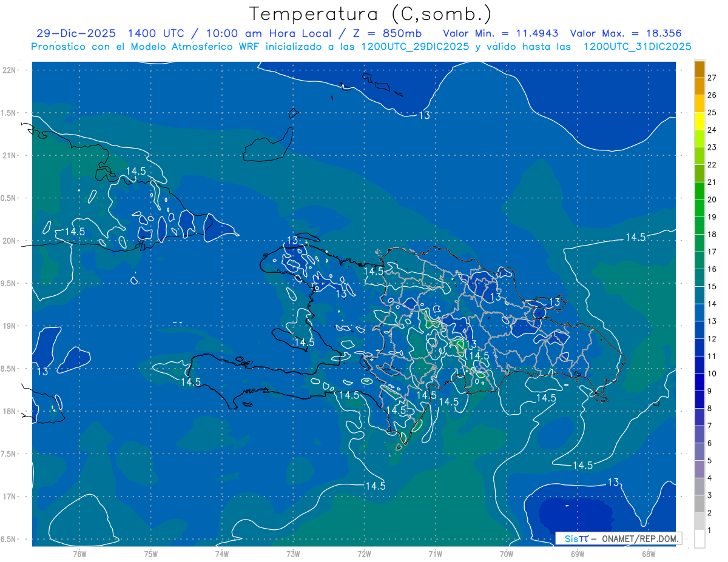Click the '14' value on the color scale
The width and height of the screenshot is (728, 562).
pyautogui.click(x=712, y=304)
